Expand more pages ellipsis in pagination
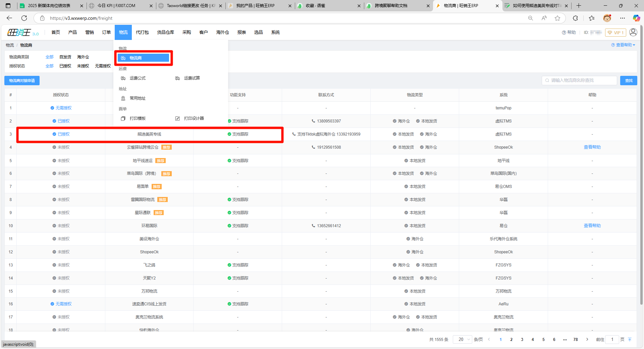This screenshot has height=349, width=644. pos(565,339)
